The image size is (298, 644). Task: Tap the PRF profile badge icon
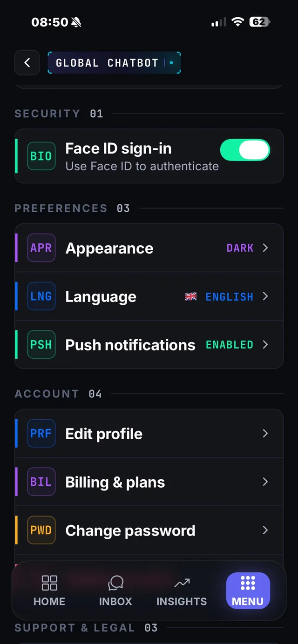coord(41,434)
